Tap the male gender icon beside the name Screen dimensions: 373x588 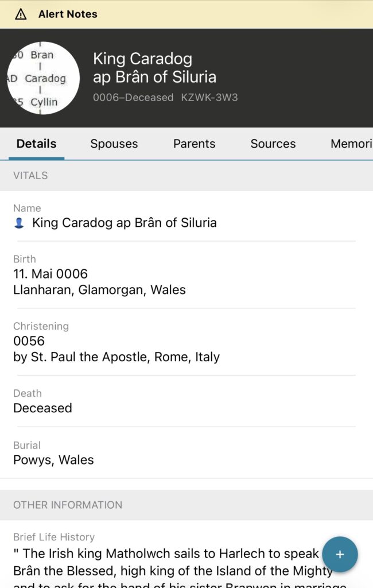pos(19,223)
